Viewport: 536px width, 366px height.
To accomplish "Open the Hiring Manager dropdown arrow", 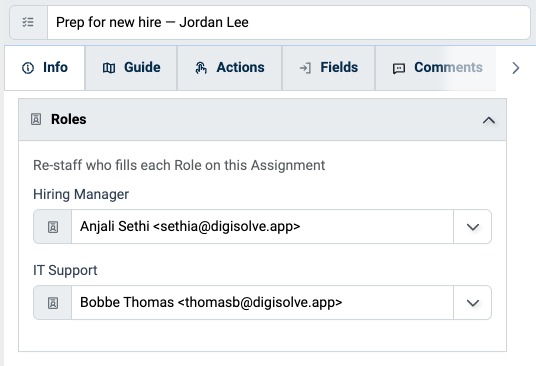I will (x=473, y=227).
